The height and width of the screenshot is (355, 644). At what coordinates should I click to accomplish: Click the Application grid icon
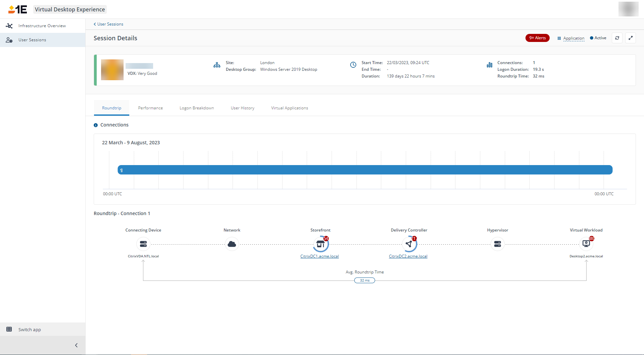(x=559, y=38)
